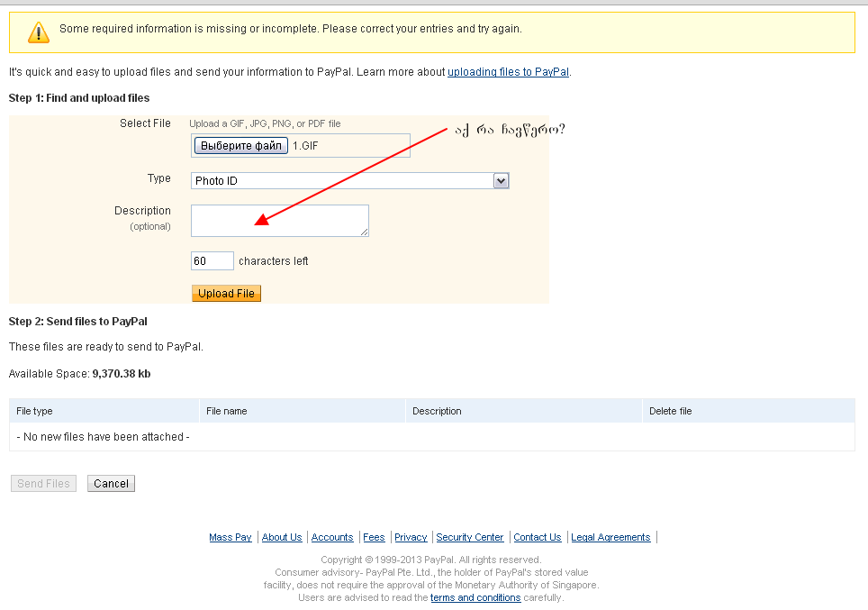The image size is (868, 610).
Task: Open the Legal Agreements footer link
Action: [x=610, y=537]
